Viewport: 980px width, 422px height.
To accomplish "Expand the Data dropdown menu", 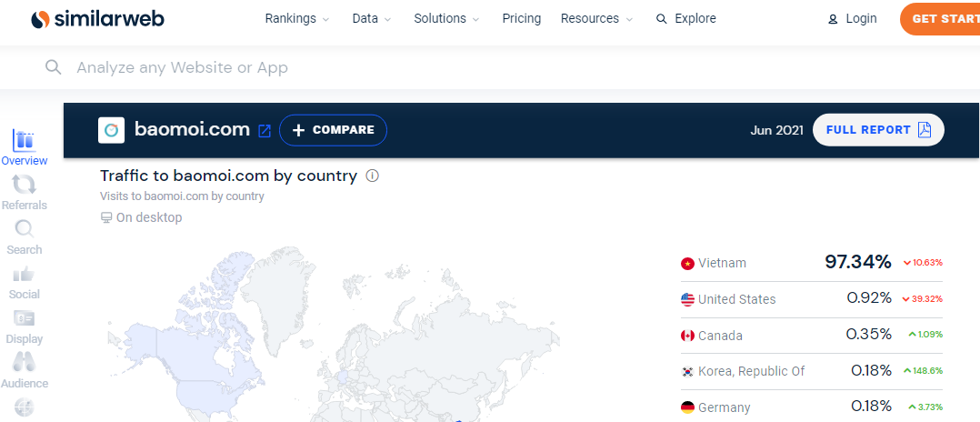I will pos(371,18).
